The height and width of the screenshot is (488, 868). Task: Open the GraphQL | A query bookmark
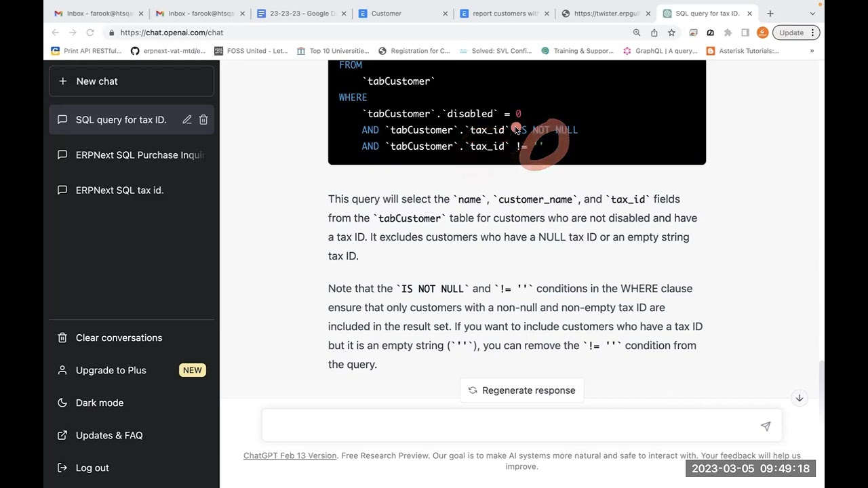660,51
